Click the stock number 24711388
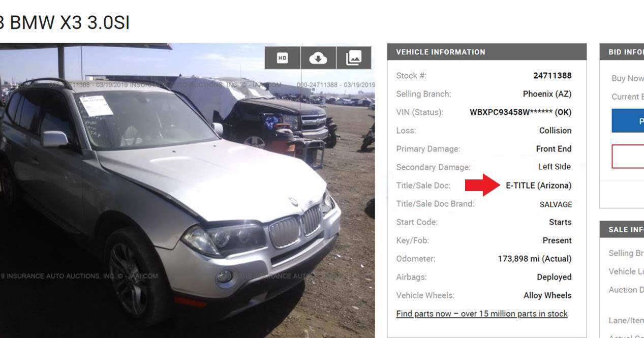This screenshot has height=338, width=644. point(552,76)
